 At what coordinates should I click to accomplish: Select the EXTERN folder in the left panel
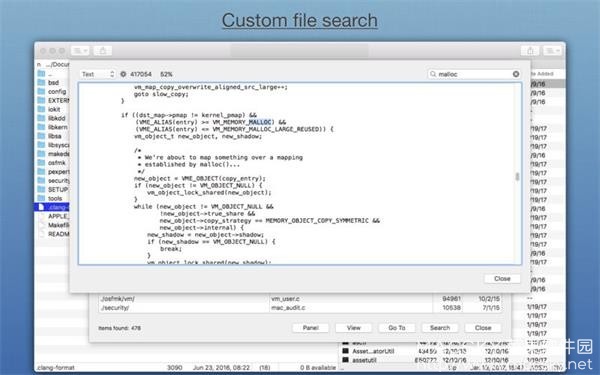pos(52,100)
